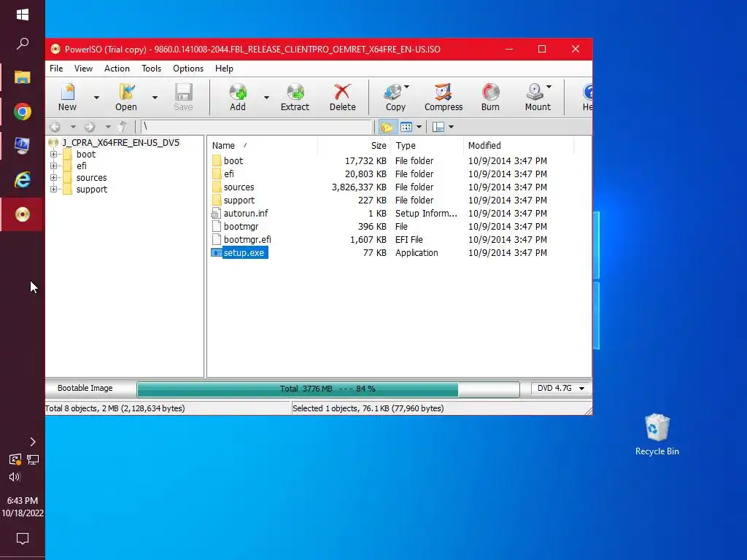Sort by the Size column header

(x=354, y=146)
